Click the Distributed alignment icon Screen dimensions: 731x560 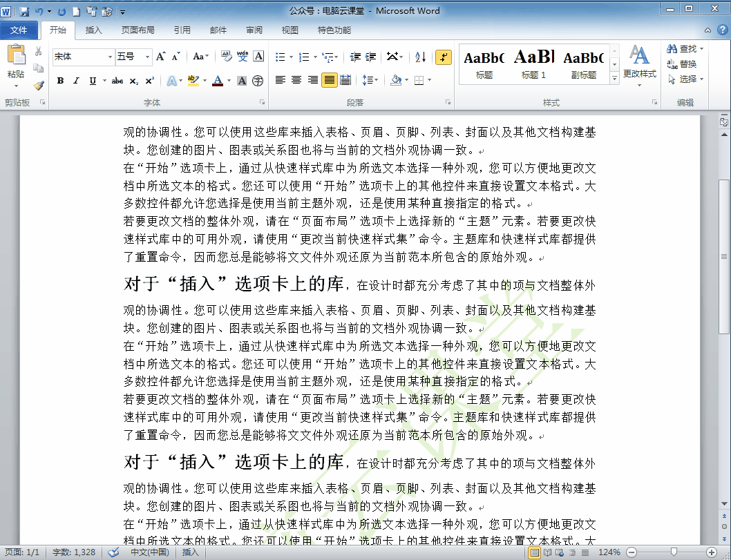click(x=345, y=80)
